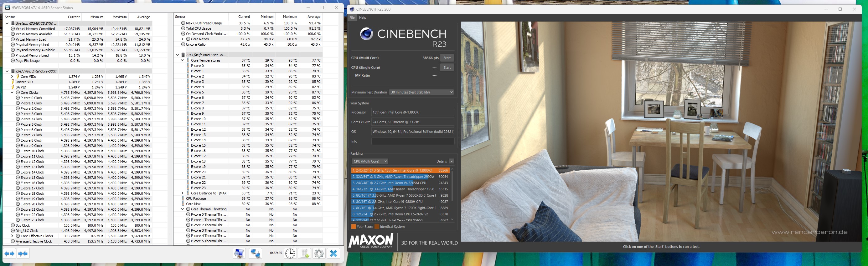Click thermometer icon of CPU Package row
The height and width of the screenshot is (266, 868).
[x=183, y=198]
